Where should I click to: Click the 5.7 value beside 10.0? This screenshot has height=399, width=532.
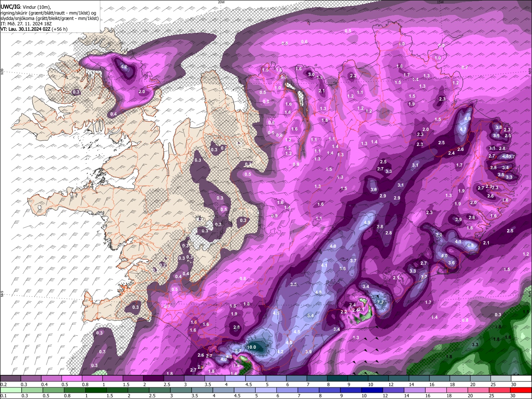(238, 351)
